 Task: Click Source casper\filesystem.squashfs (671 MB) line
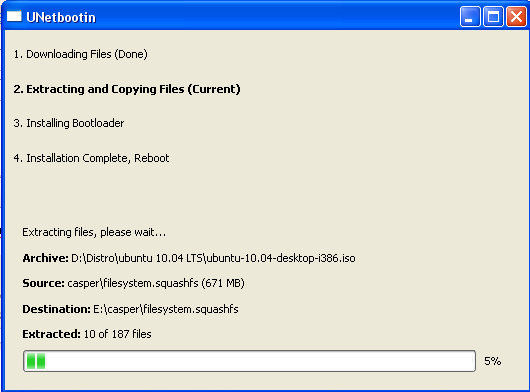134,283
